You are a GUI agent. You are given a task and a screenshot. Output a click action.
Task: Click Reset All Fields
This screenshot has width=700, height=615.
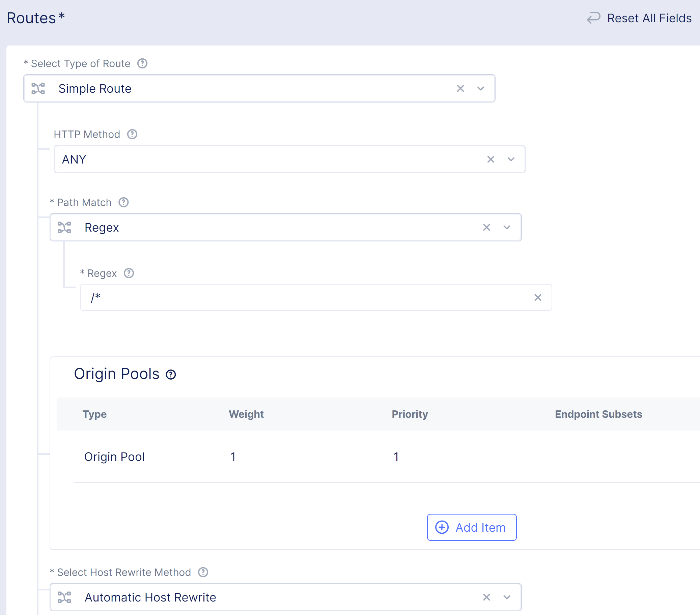tap(650, 18)
